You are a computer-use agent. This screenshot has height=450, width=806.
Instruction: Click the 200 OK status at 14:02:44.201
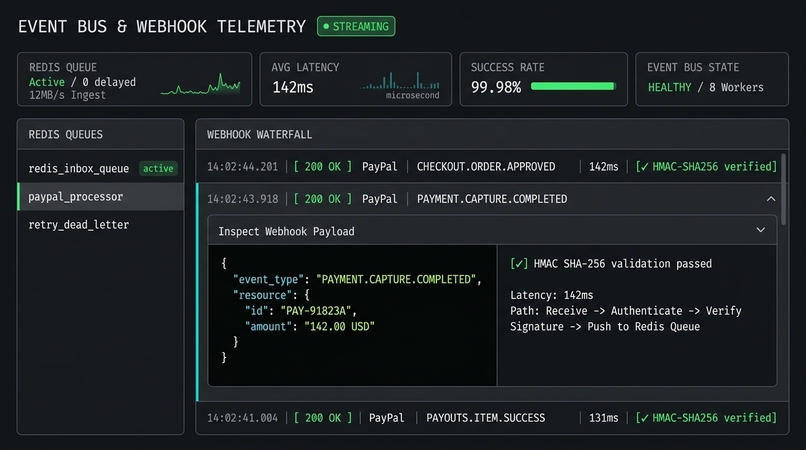tap(323, 167)
